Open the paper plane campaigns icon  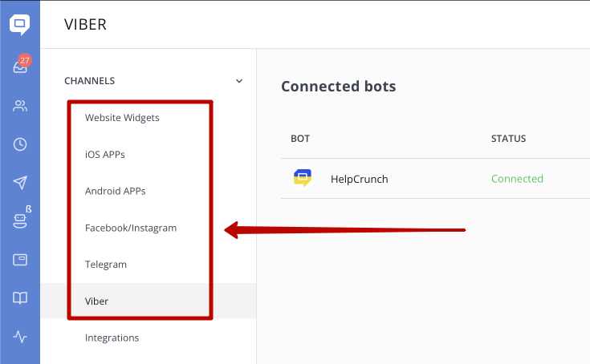[20, 183]
